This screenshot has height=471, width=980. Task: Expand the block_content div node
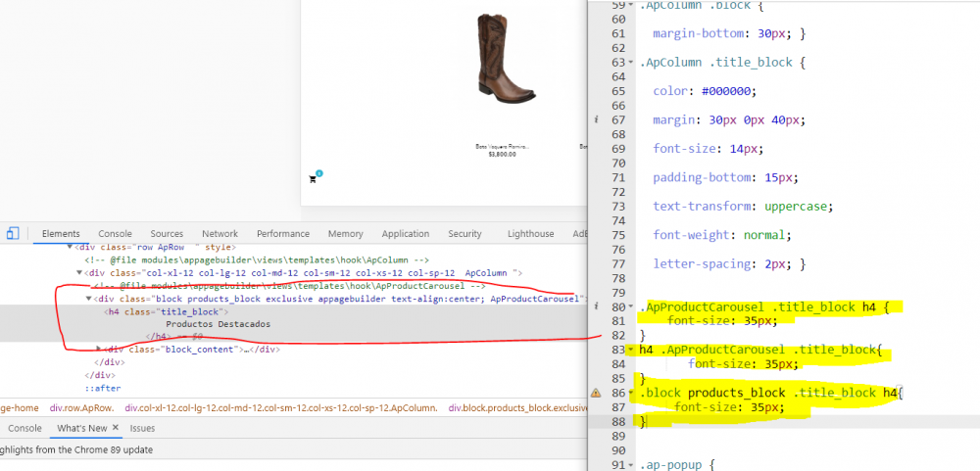(99, 349)
